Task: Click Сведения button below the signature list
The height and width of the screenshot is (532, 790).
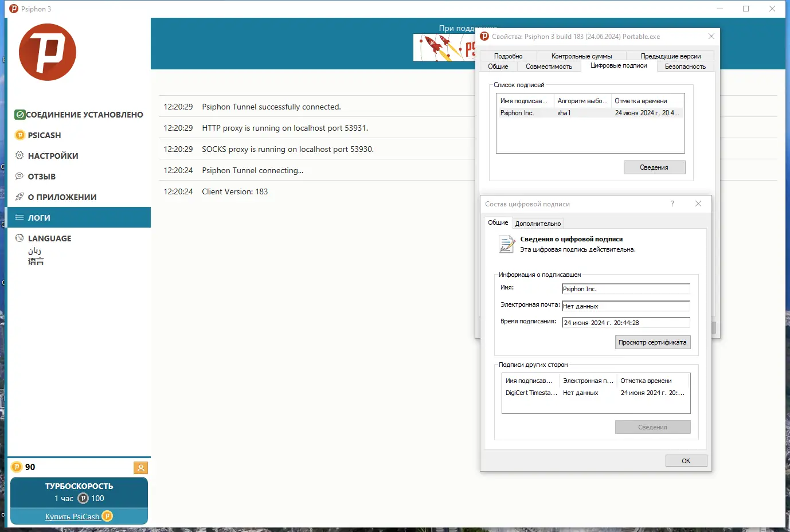Action: point(654,167)
